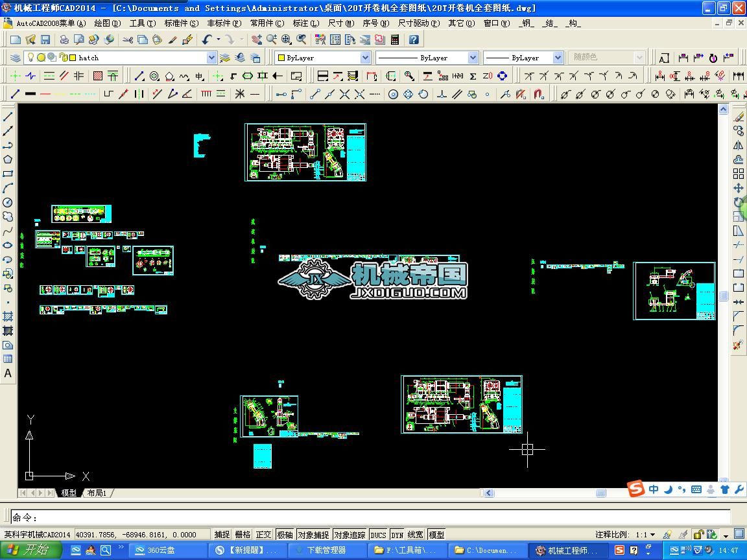The height and width of the screenshot is (560, 747).
Task: Open the status bar tray menu arrow
Action: tap(726, 535)
